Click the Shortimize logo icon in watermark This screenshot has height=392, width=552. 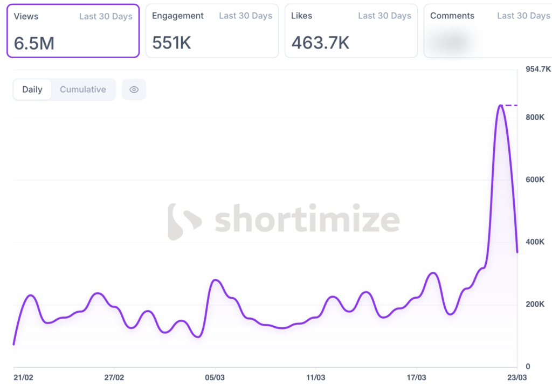pyautogui.click(x=184, y=221)
